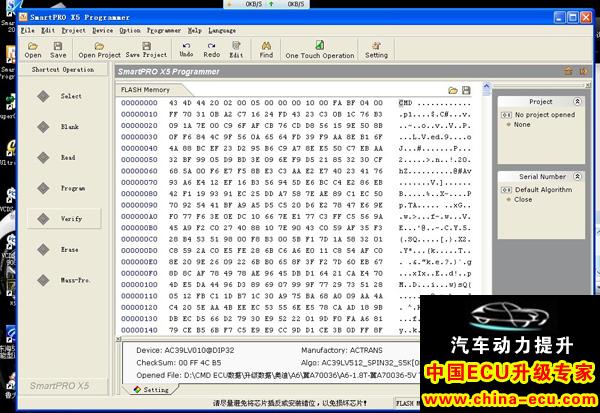This screenshot has height=413, width=600.
Task: Click the Verify shortcut operation
Action: tap(64, 219)
